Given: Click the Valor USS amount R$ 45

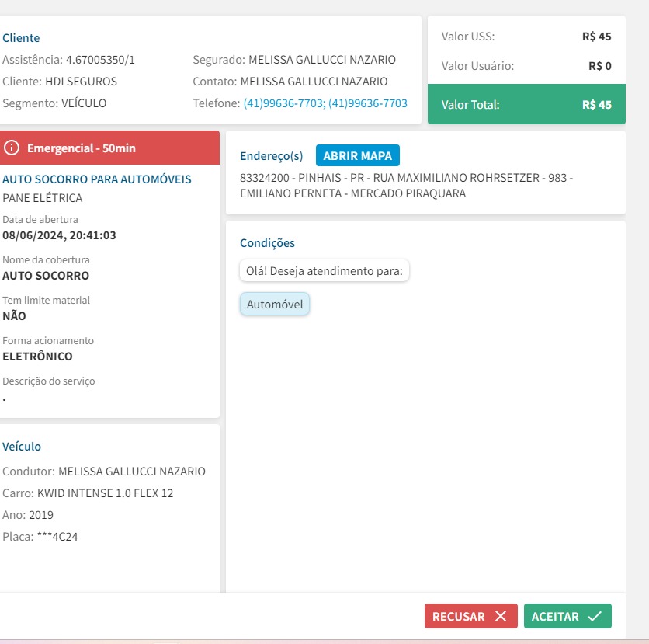Looking at the screenshot, I should point(596,37).
